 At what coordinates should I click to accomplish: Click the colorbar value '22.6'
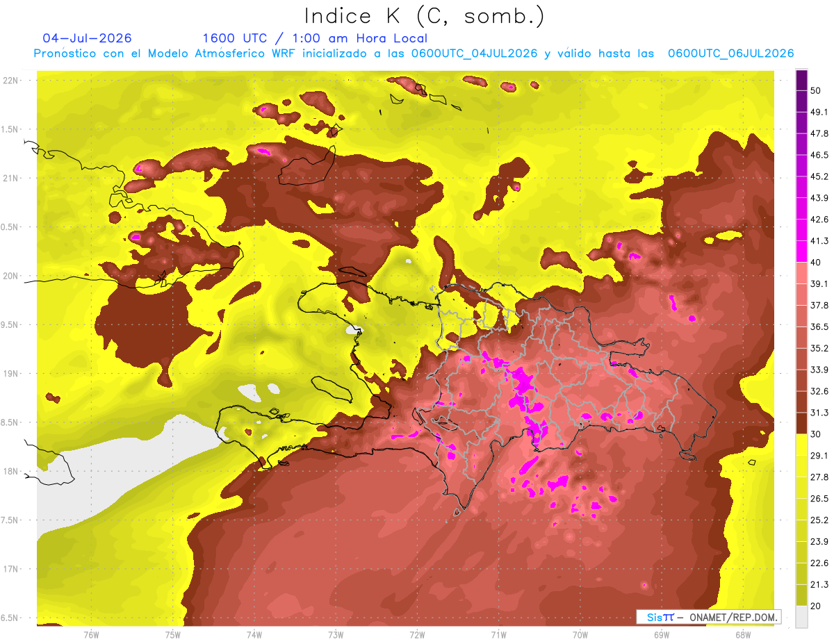click(819, 563)
